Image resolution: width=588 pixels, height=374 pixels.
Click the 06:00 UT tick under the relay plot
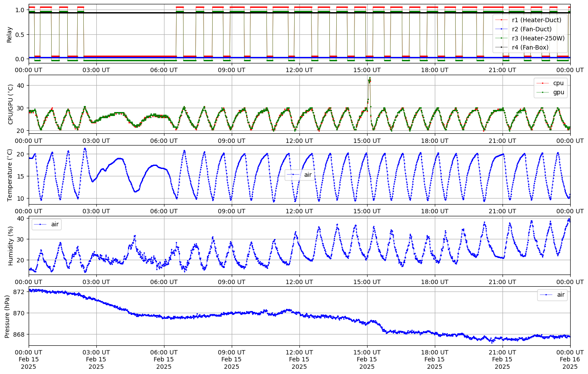click(x=164, y=70)
